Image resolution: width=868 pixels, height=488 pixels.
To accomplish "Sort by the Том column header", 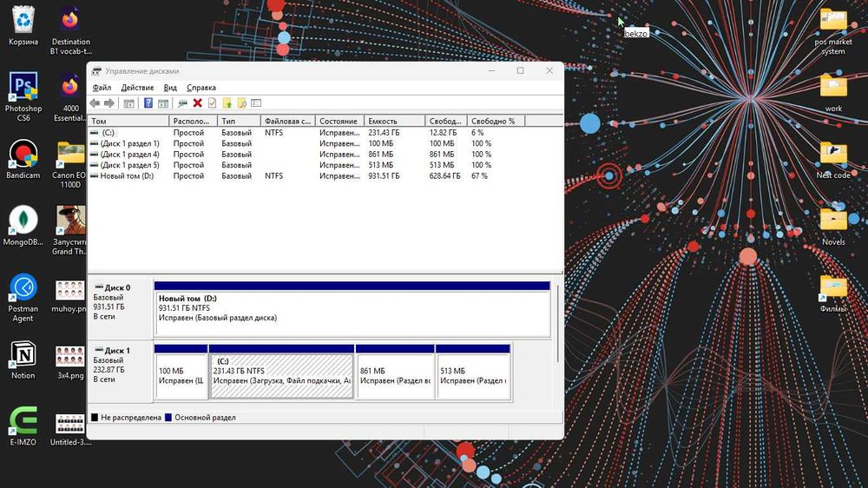I will (x=128, y=121).
